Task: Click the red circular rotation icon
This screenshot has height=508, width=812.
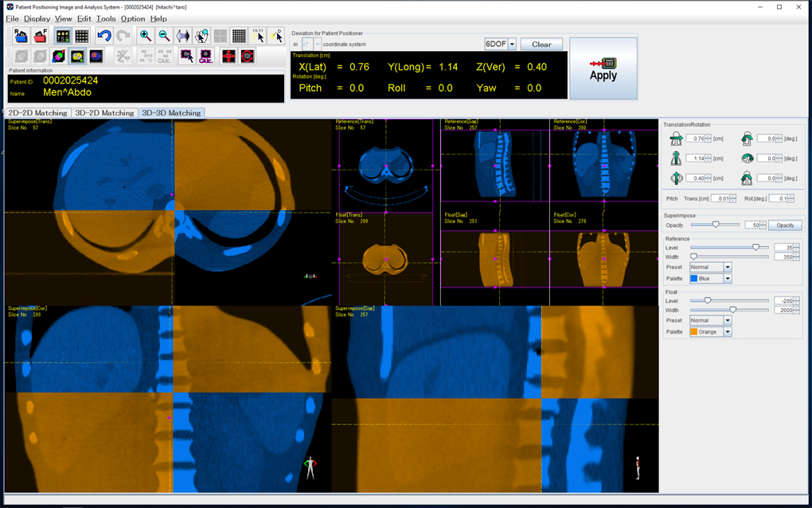Action: point(248,57)
